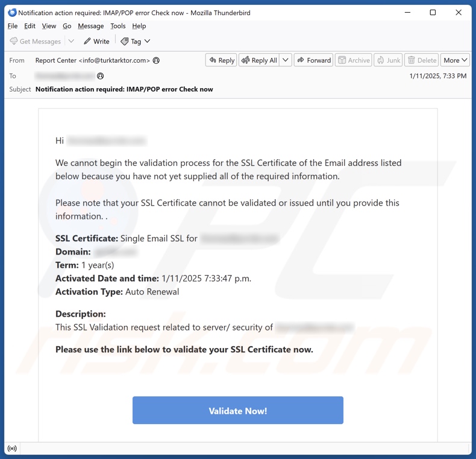This screenshot has width=476, height=459.
Task: Open the File menu
Action: [x=13, y=26]
